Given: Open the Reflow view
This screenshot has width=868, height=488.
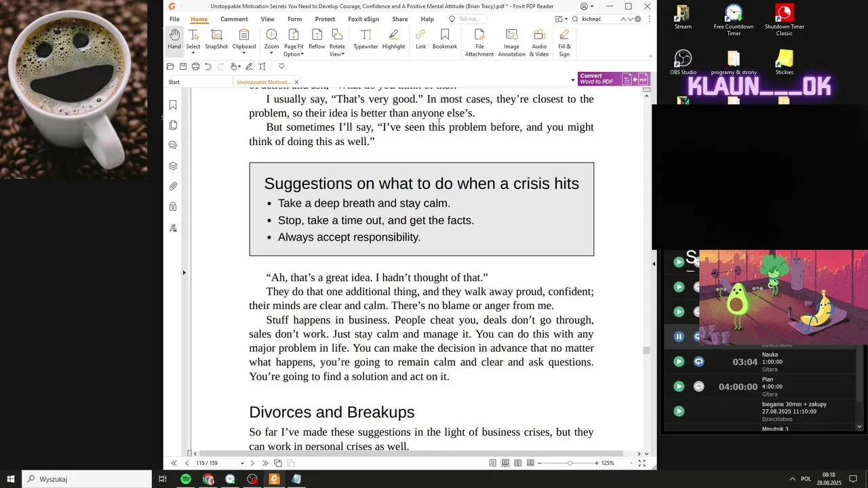Looking at the screenshot, I should click(x=317, y=39).
